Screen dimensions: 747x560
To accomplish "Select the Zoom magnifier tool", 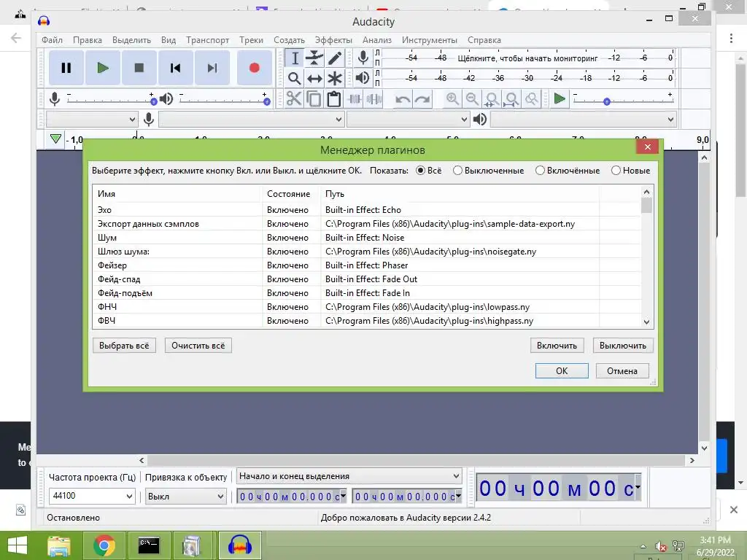I will [x=295, y=78].
